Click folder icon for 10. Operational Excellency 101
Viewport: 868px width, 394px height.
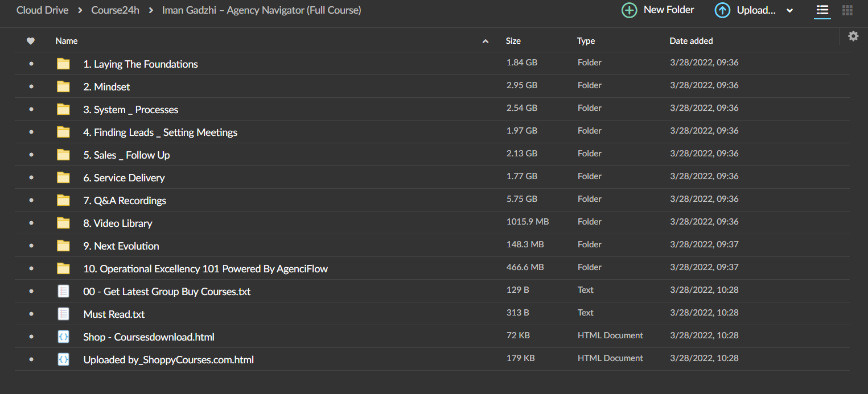coord(63,268)
